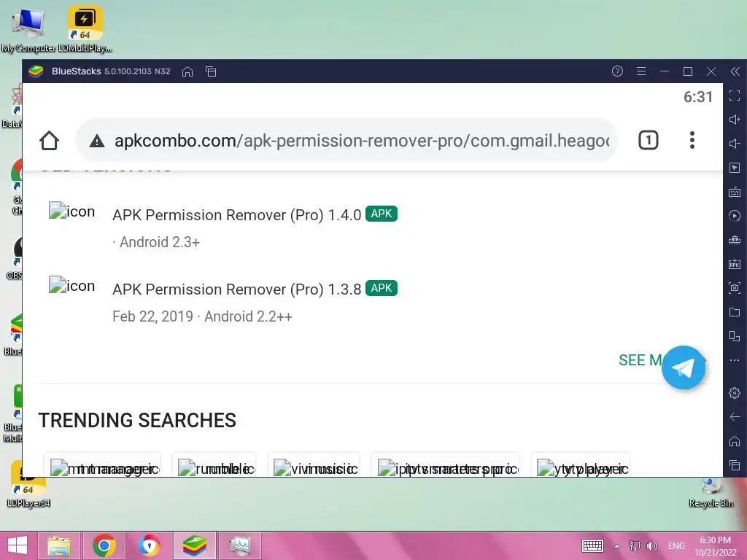This screenshot has height=560, width=747.
Task: Open BlueStacks help question mark icon
Action: click(x=617, y=71)
